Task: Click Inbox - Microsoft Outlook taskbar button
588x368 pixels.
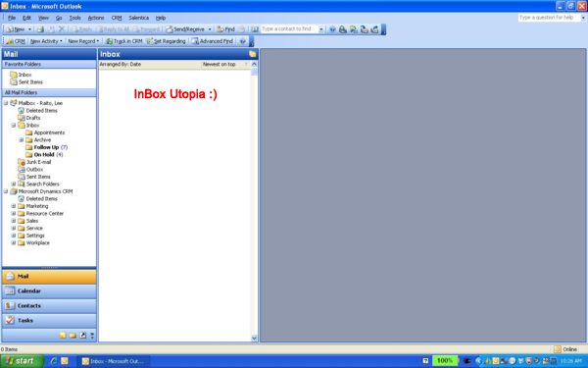Action: 114,361
